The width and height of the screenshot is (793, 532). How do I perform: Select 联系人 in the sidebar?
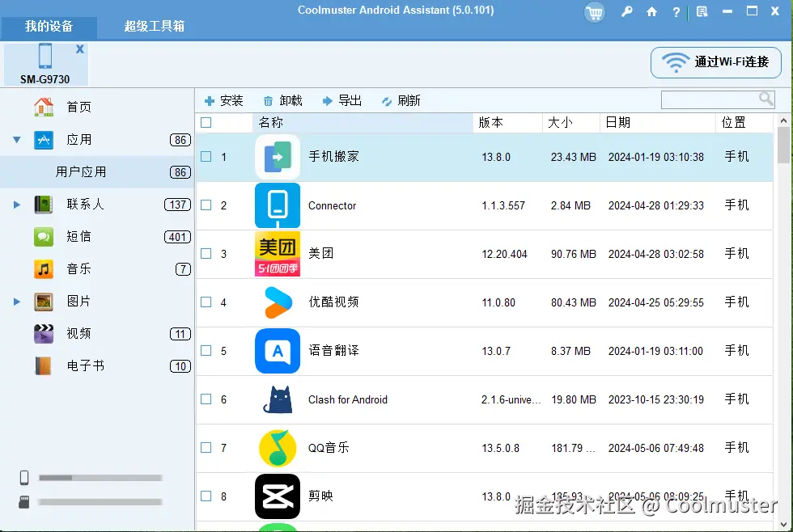[97, 204]
